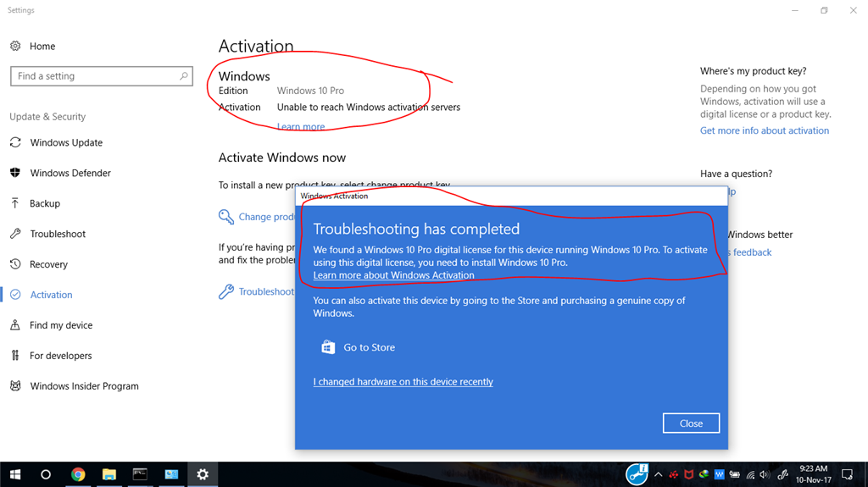
Task: Click the Activation checkmark circle icon
Action: (x=15, y=295)
